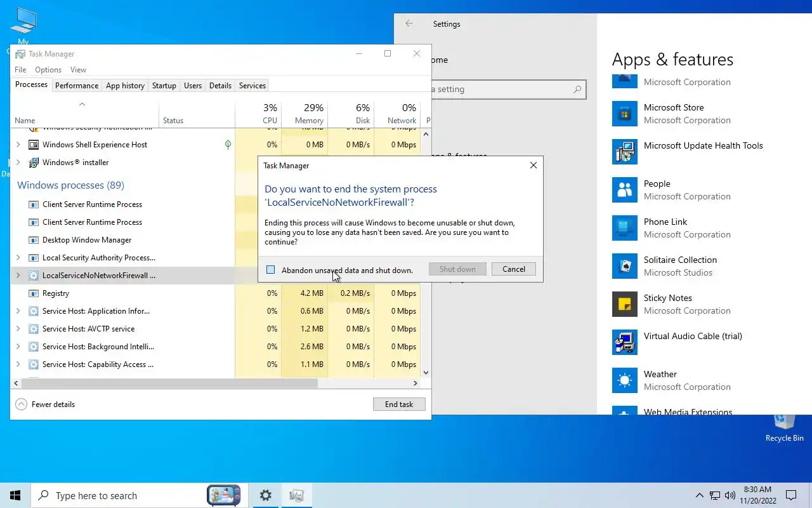812x508 pixels.
Task: Click the Weather app icon
Action: tap(625, 380)
